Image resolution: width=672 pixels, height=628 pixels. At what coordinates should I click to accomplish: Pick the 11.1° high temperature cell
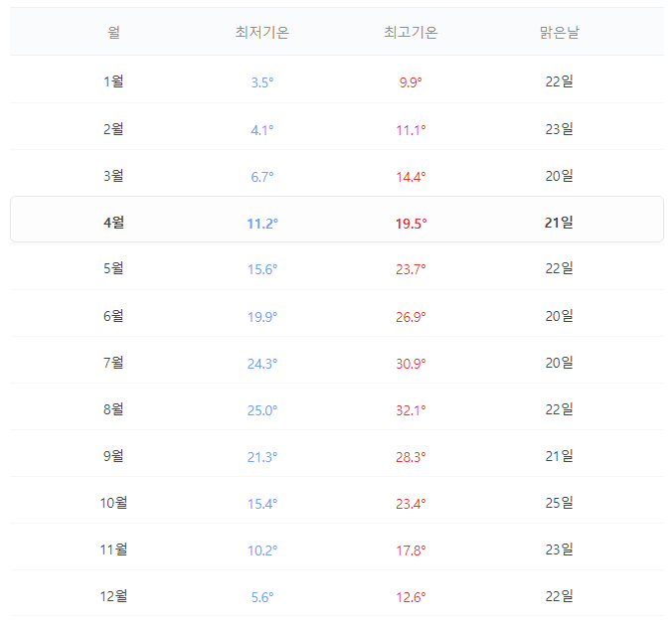click(x=411, y=130)
